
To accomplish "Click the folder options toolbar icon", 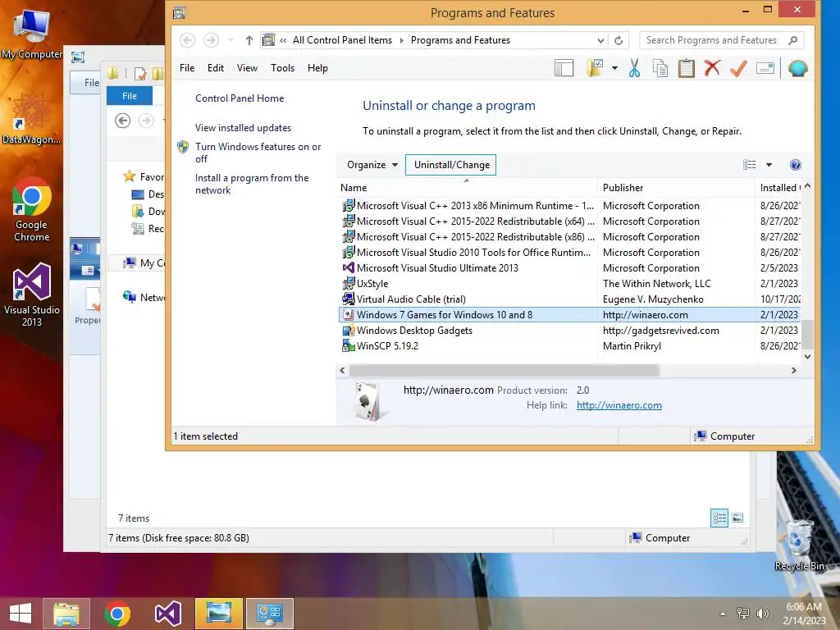I will pos(595,69).
